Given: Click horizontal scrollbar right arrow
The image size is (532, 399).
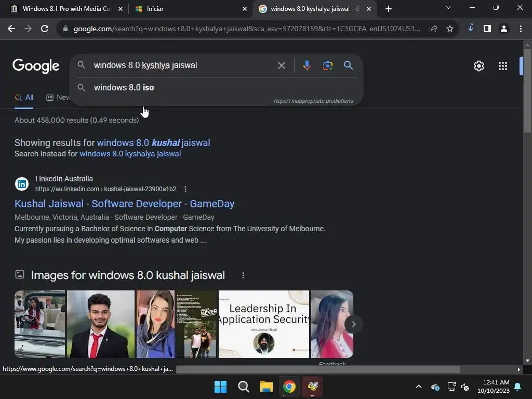Looking at the screenshot, I should point(519,369).
